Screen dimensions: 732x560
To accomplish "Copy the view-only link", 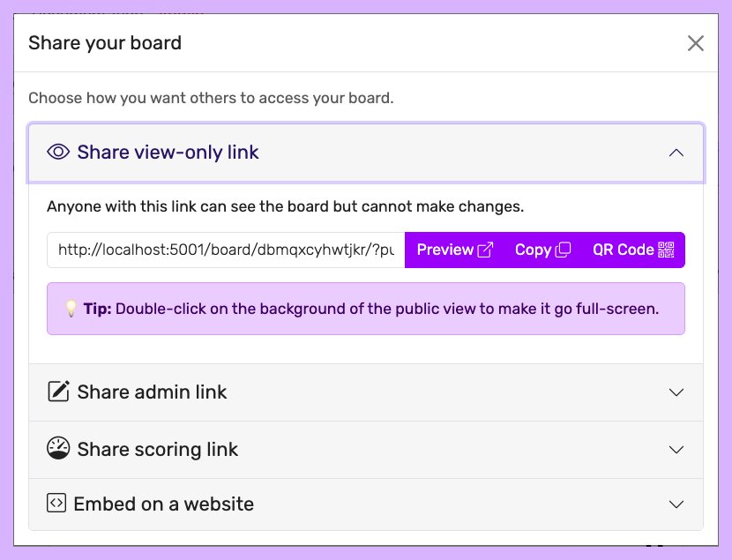I will pyautogui.click(x=542, y=250).
